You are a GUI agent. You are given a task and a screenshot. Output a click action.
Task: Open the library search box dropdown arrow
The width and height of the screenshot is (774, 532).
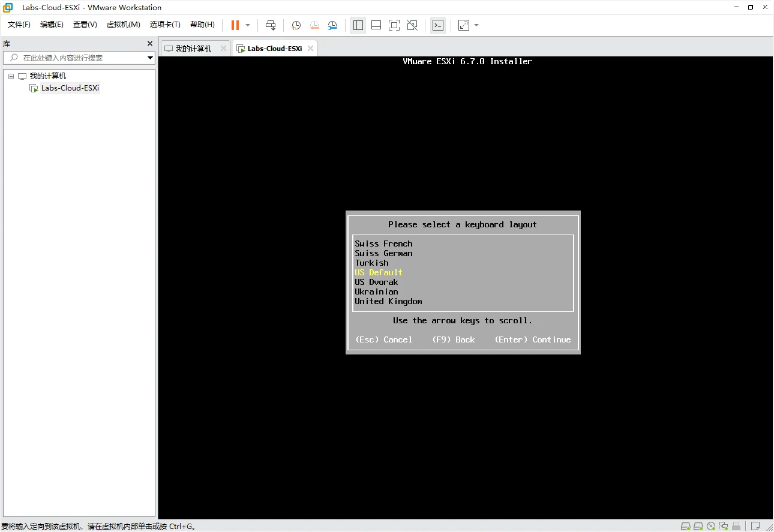click(150, 58)
